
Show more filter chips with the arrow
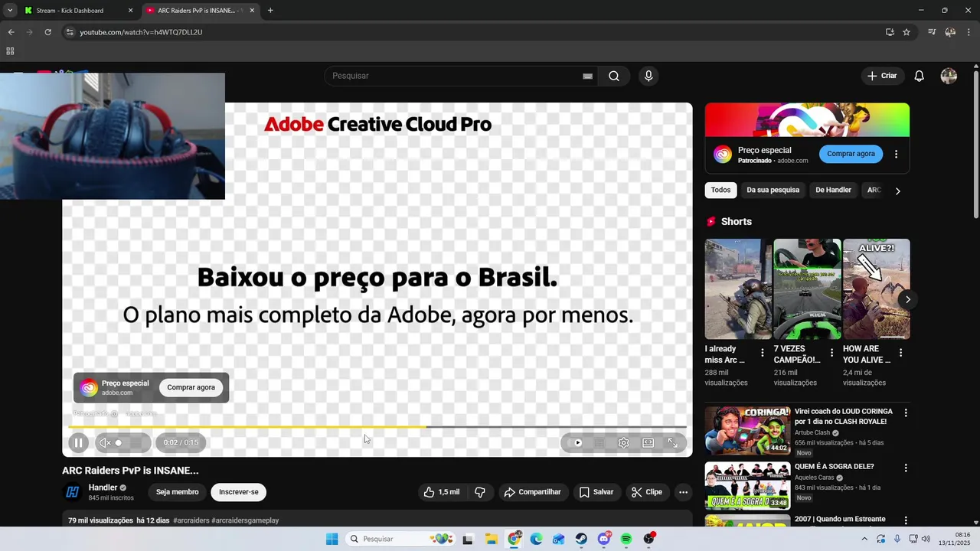pyautogui.click(x=898, y=191)
